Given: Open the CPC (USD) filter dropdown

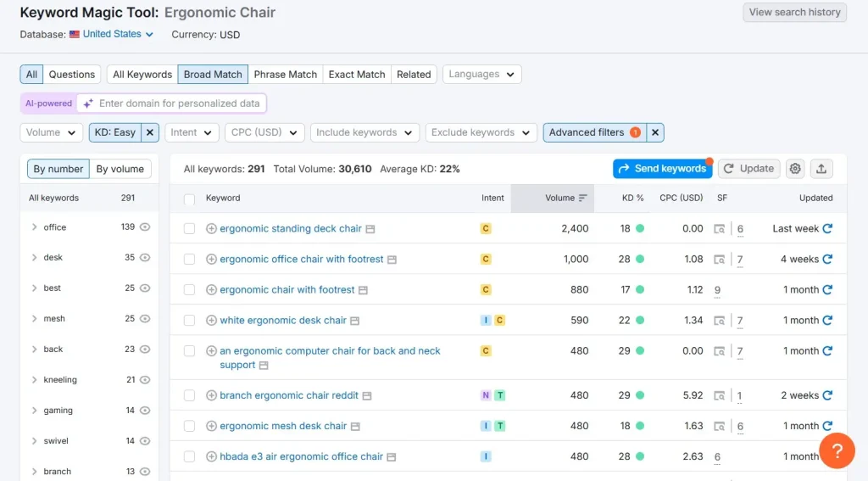Looking at the screenshot, I should click(264, 132).
